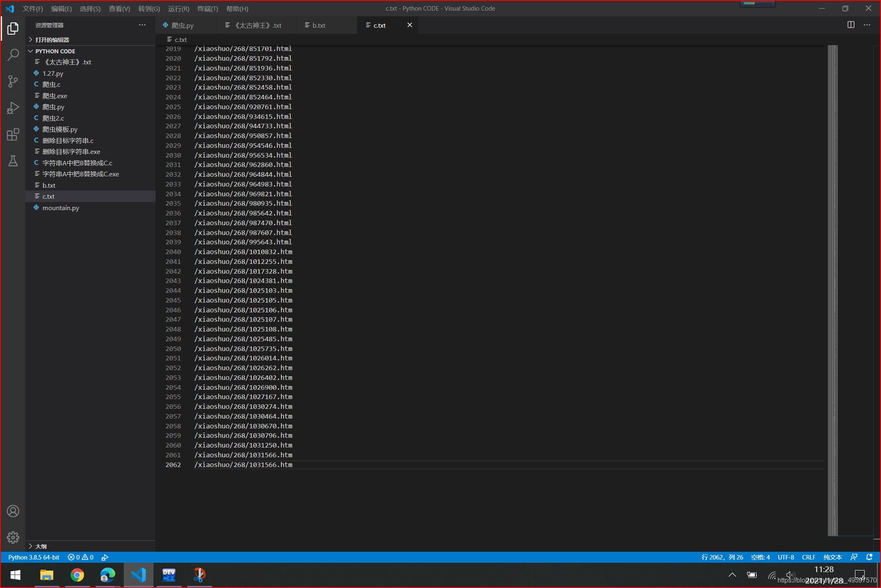This screenshot has width=881, height=588.
Task: Open the feedback icon in status bar
Action: (854, 557)
